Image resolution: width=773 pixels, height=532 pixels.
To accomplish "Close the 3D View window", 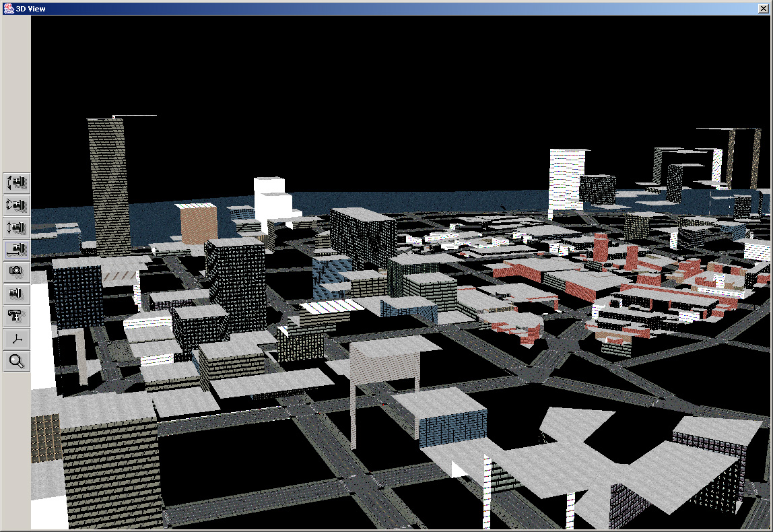I will (763, 9).
